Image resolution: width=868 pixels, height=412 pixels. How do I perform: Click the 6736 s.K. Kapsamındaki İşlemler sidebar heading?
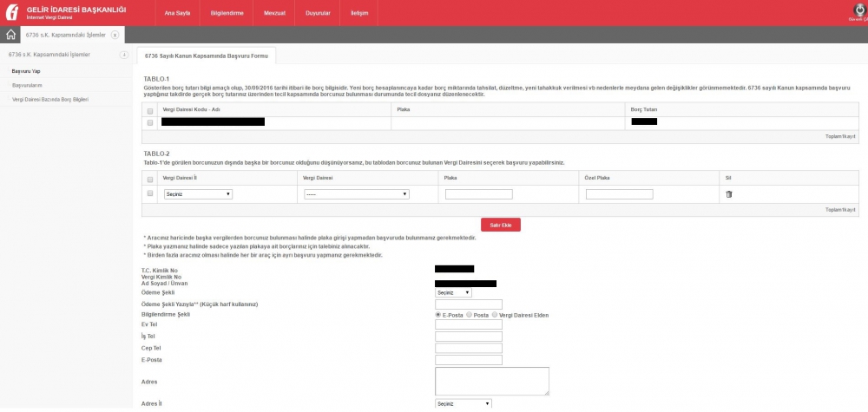click(49, 55)
